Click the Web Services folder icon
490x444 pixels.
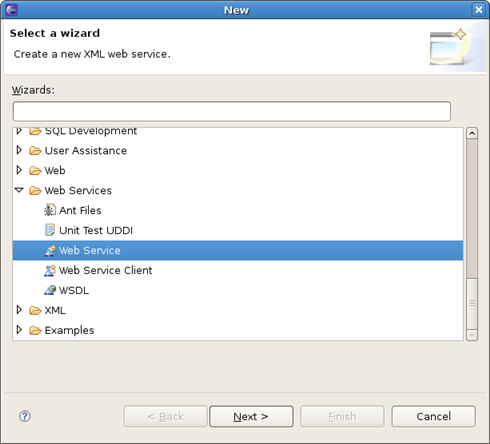35,191
